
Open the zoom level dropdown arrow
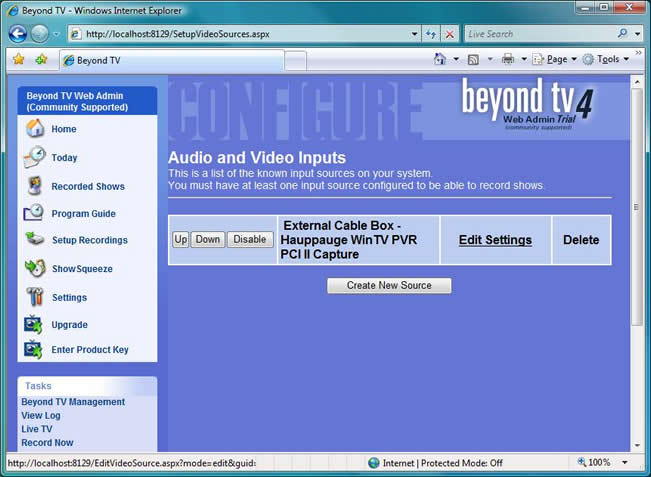(625, 462)
